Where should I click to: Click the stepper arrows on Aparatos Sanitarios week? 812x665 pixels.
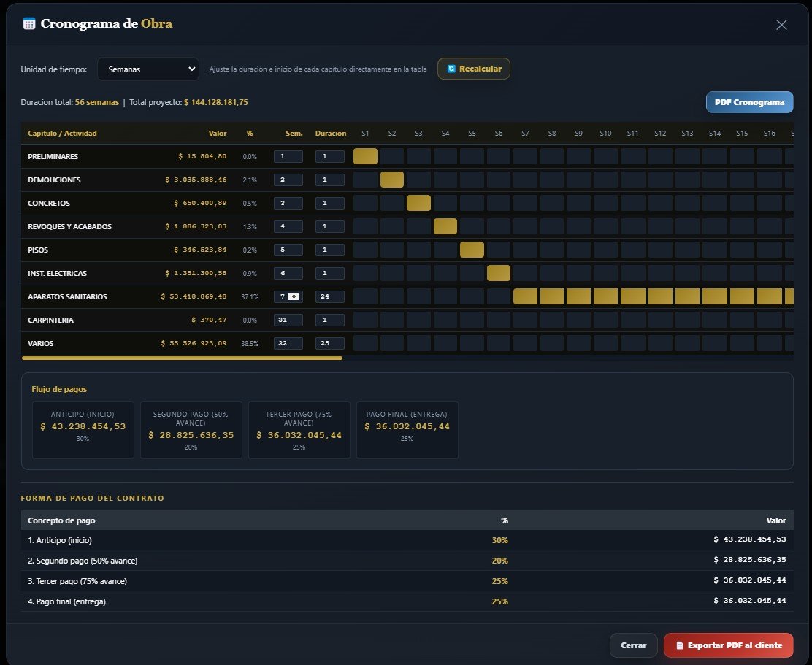pyautogui.click(x=294, y=296)
